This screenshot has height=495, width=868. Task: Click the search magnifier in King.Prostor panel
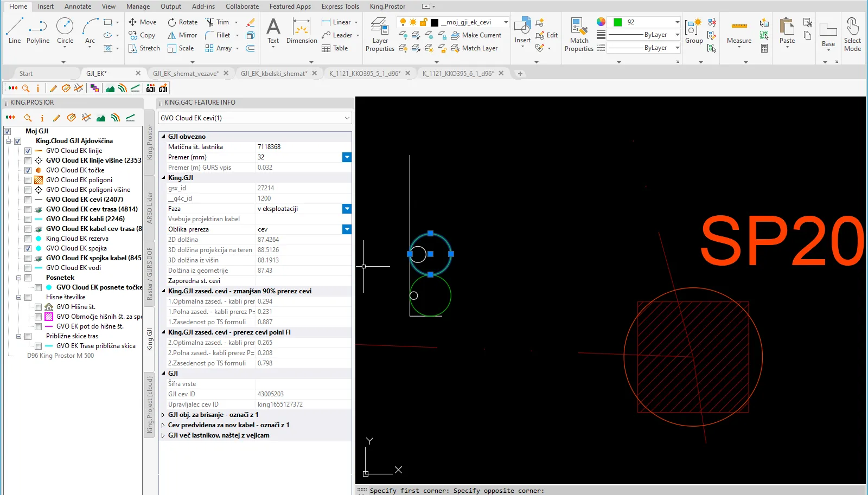(28, 118)
